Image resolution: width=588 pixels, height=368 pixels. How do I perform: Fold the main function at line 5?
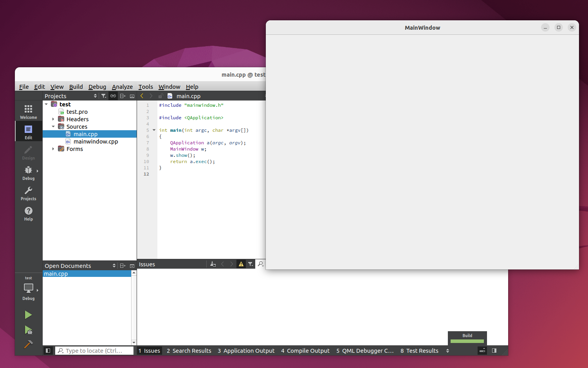(154, 130)
